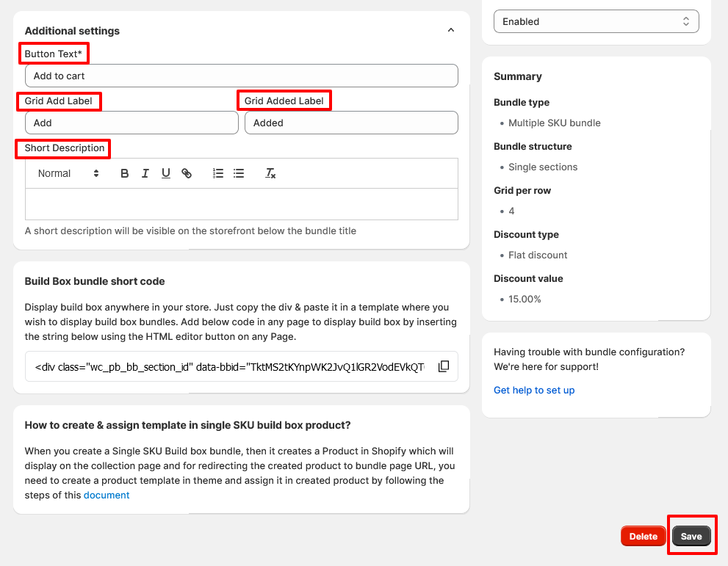Collapse the Additional settings section
Viewport: 728px width, 566px height.
point(450,30)
